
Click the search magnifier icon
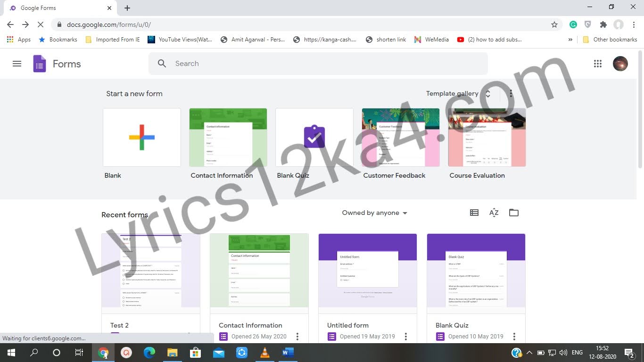(162, 64)
